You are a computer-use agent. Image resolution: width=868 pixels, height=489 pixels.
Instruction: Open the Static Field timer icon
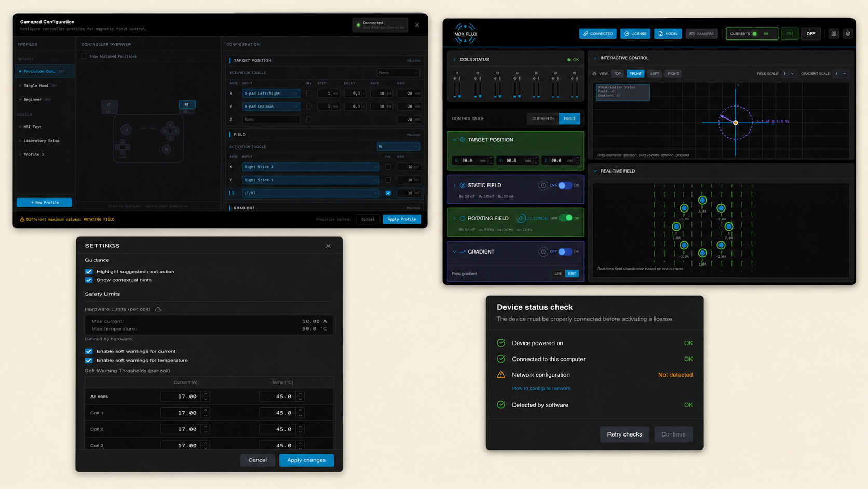(x=543, y=186)
